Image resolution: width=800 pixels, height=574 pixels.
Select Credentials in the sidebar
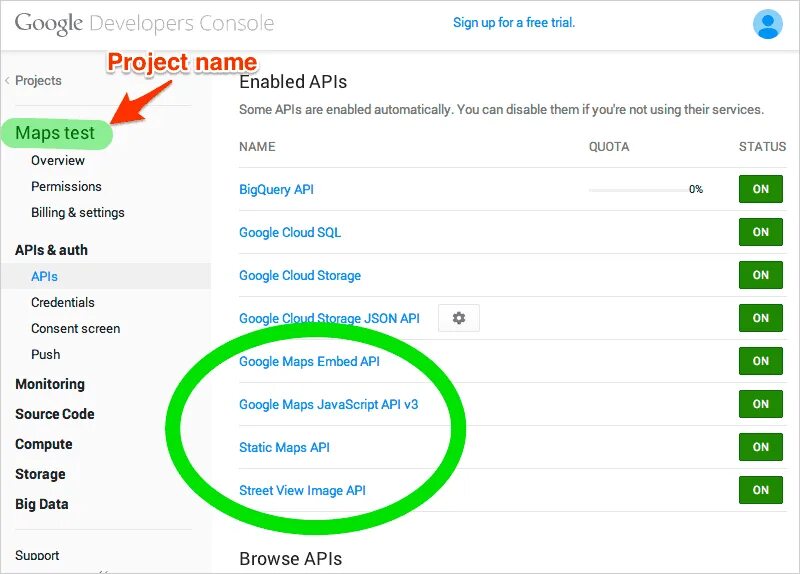click(63, 302)
